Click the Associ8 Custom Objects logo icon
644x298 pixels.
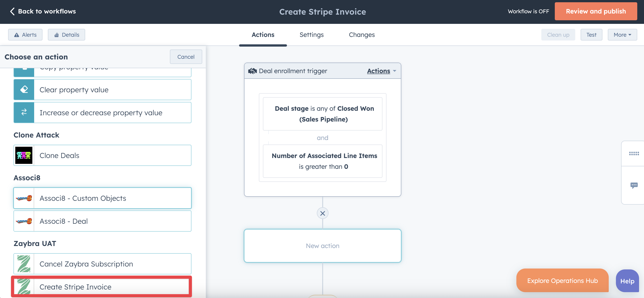point(24,198)
